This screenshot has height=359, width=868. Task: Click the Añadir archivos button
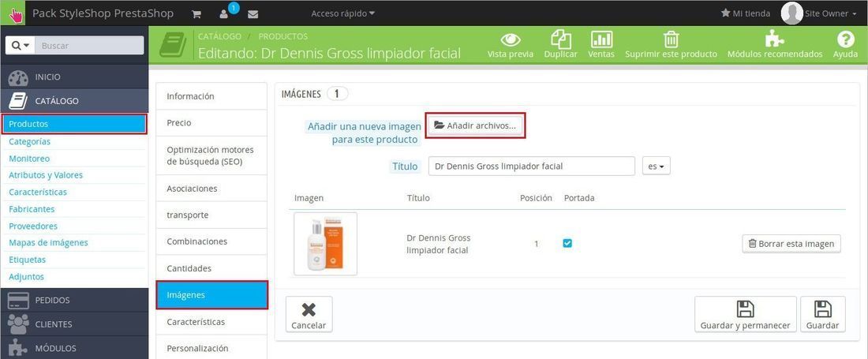tap(475, 125)
